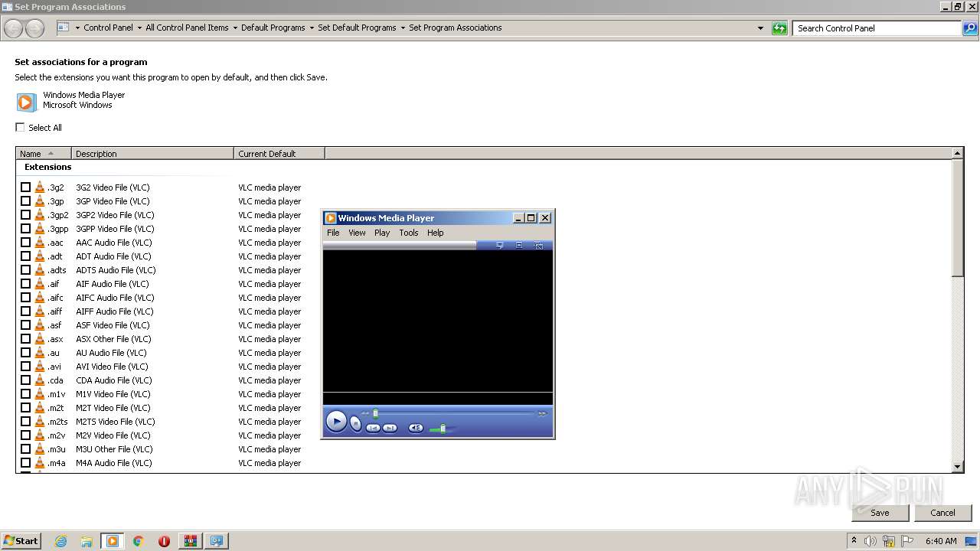Mute sound in Windows Media Player
Screen dimensions: 980x551
click(416, 428)
